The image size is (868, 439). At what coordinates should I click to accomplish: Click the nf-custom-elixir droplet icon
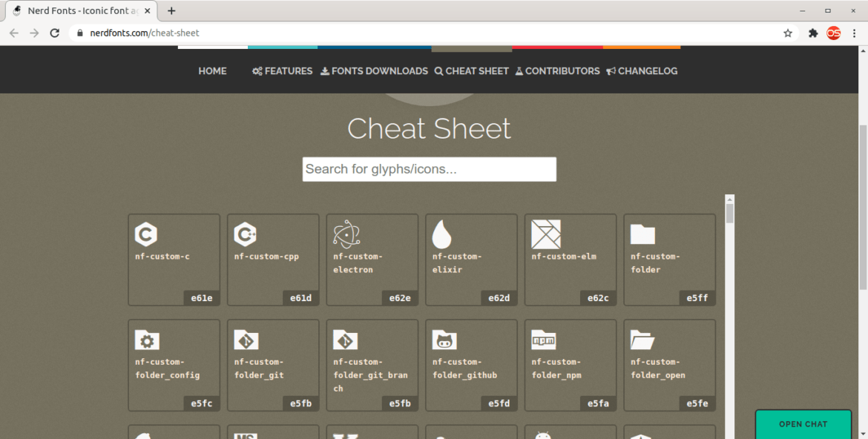click(x=443, y=234)
